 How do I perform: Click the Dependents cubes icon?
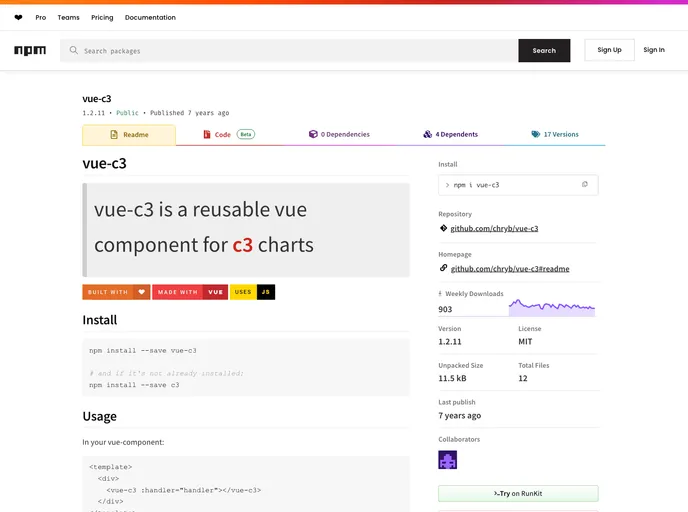point(427,134)
